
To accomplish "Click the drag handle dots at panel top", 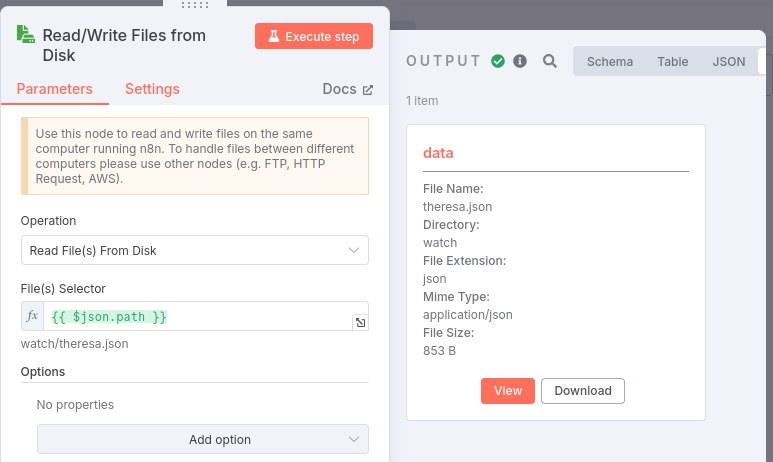I will tap(195, 5).
